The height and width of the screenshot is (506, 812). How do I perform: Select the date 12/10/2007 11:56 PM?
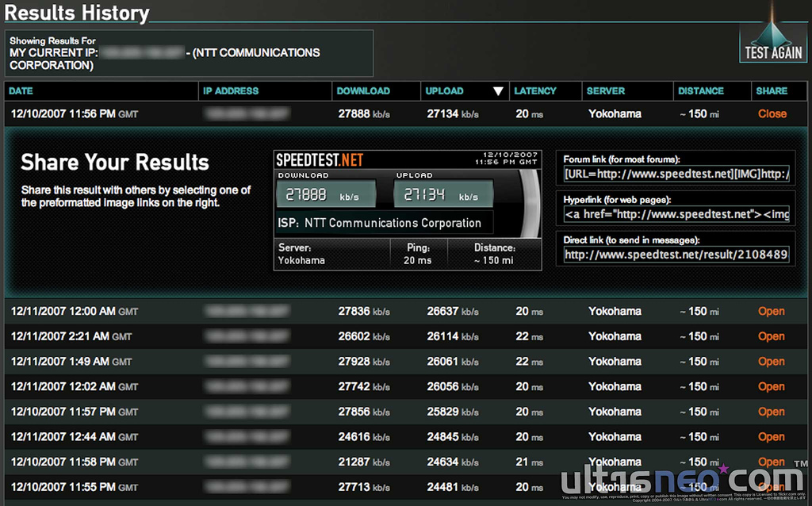[74, 114]
